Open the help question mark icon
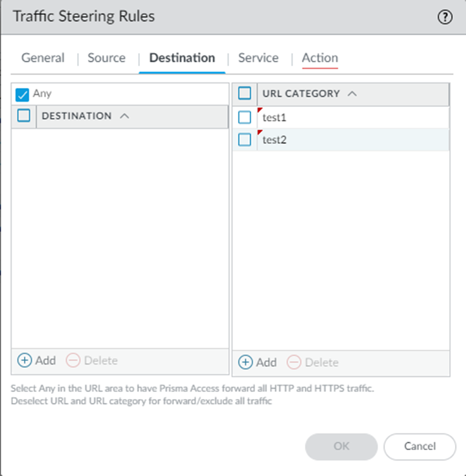The image size is (466, 476). click(x=445, y=17)
